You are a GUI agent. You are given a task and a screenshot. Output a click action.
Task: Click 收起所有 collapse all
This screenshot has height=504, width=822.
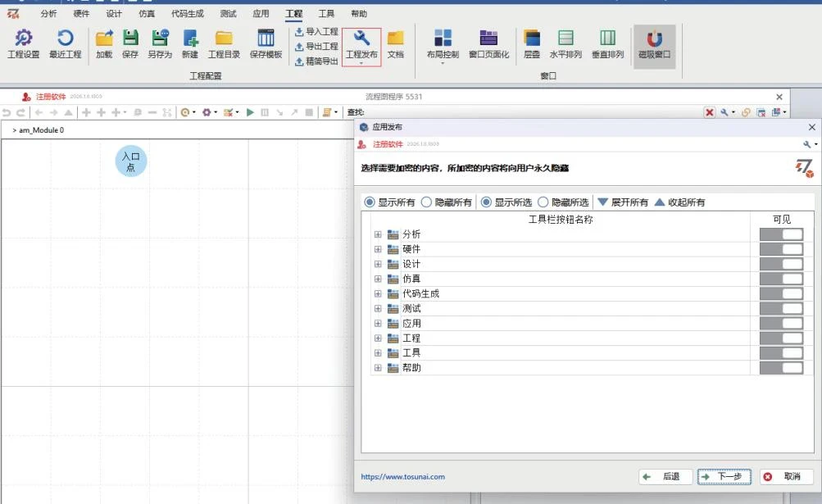coord(680,202)
